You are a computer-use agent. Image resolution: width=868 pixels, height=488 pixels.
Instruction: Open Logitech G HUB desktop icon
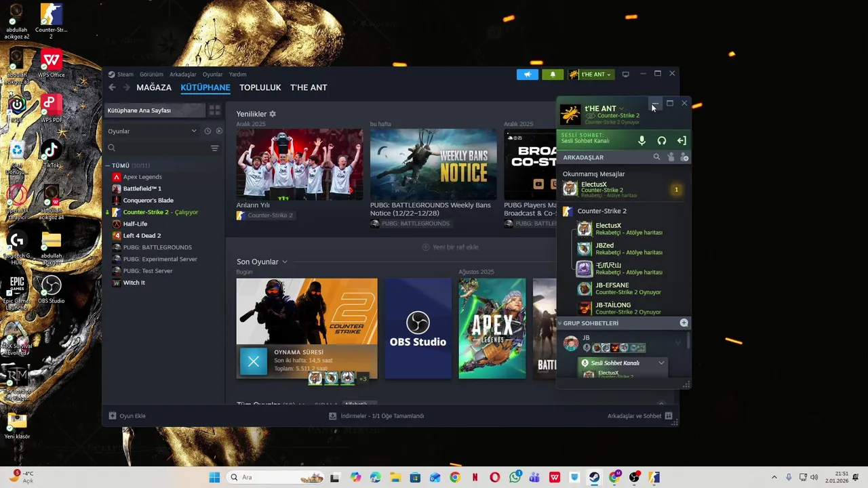click(x=17, y=248)
